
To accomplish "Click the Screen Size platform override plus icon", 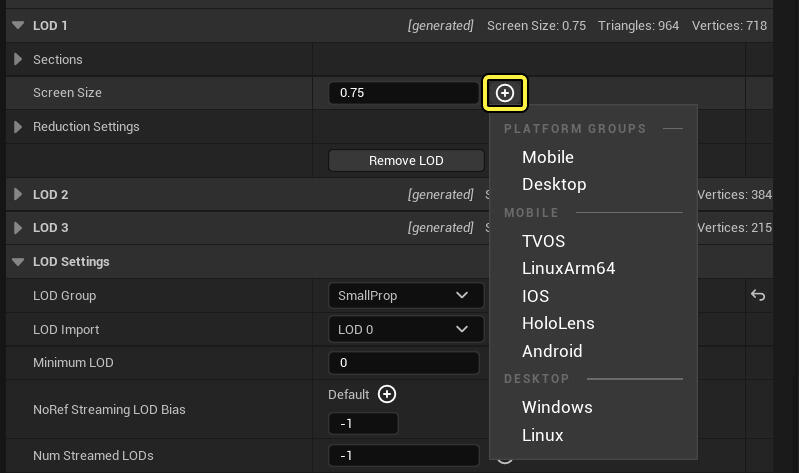I will pos(505,93).
